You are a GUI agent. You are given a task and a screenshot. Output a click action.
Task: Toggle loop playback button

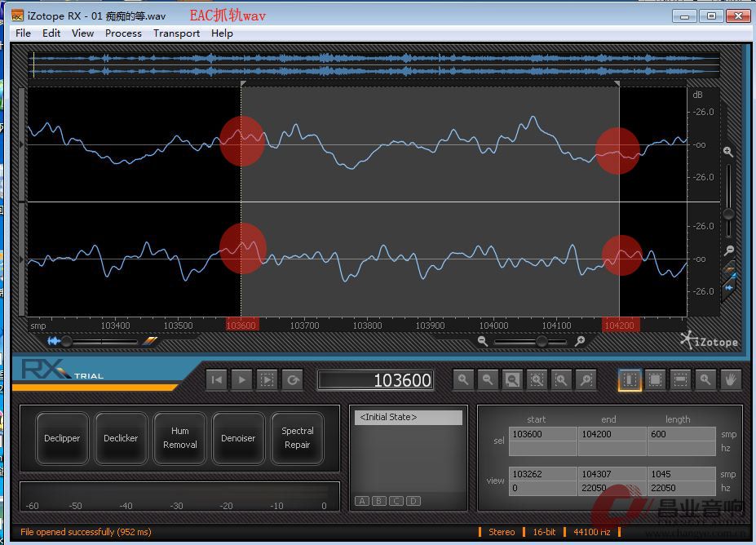293,380
